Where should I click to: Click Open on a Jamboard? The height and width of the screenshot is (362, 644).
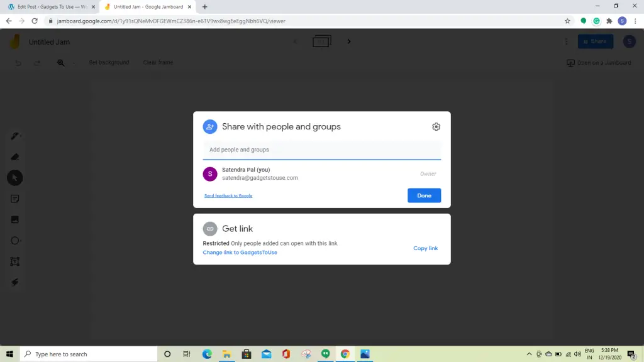coord(599,63)
